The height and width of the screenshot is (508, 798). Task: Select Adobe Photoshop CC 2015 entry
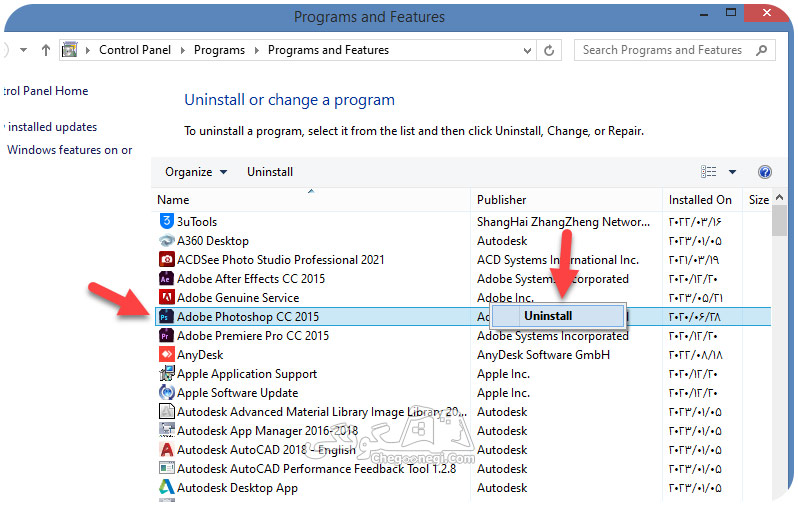(x=248, y=317)
